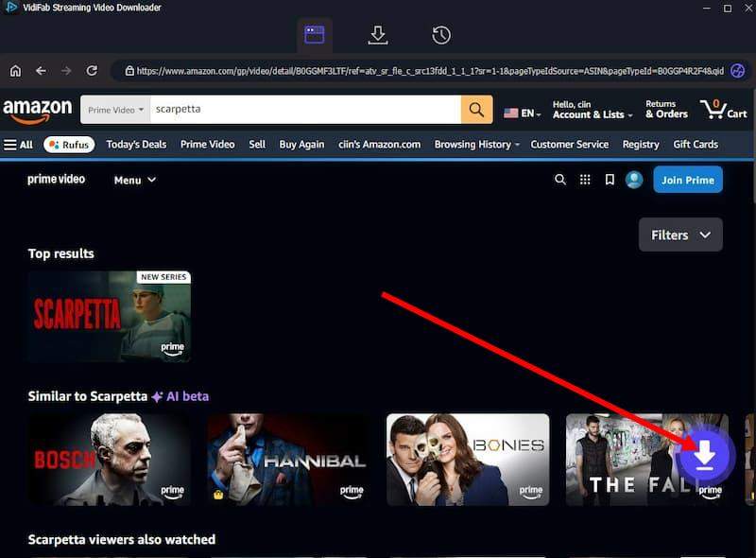The height and width of the screenshot is (558, 756).
Task: Expand the Filters dropdown
Action: pyautogui.click(x=680, y=235)
